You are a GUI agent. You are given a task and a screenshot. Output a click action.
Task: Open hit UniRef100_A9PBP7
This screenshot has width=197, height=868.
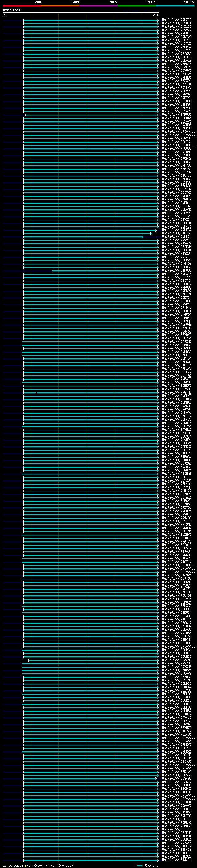177,291
